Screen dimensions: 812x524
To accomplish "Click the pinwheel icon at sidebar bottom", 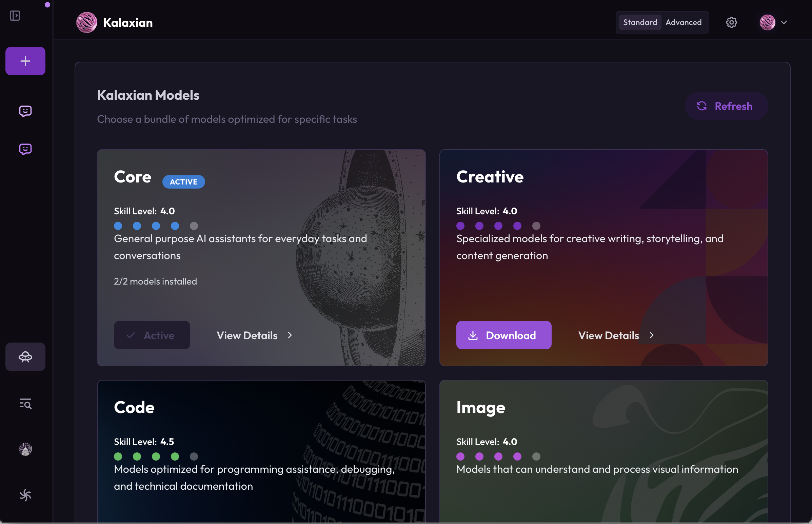I will [25, 495].
